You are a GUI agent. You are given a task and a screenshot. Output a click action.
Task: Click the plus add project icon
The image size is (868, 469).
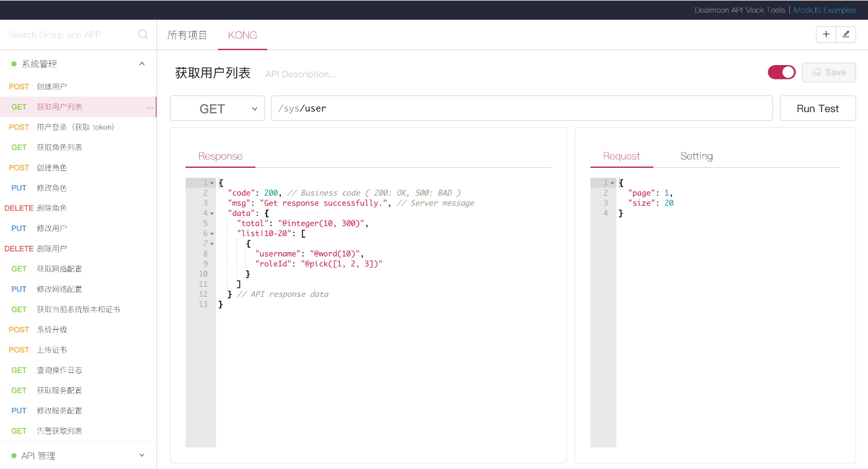[826, 35]
